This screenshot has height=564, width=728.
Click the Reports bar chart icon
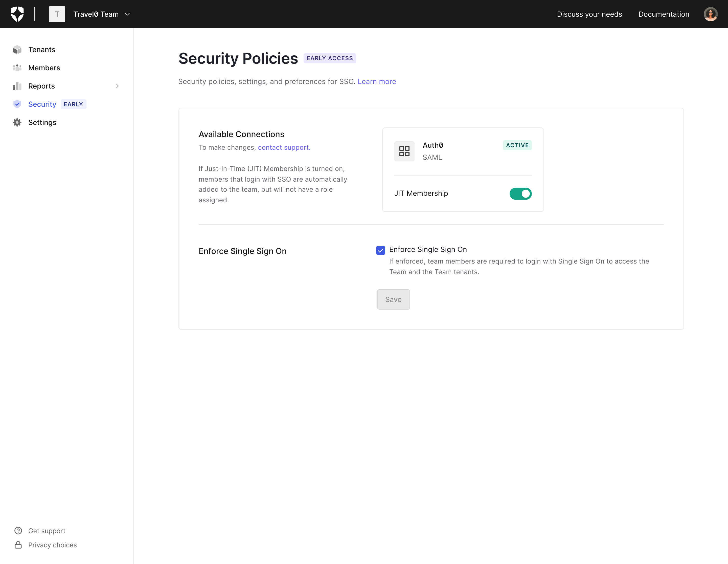(17, 86)
